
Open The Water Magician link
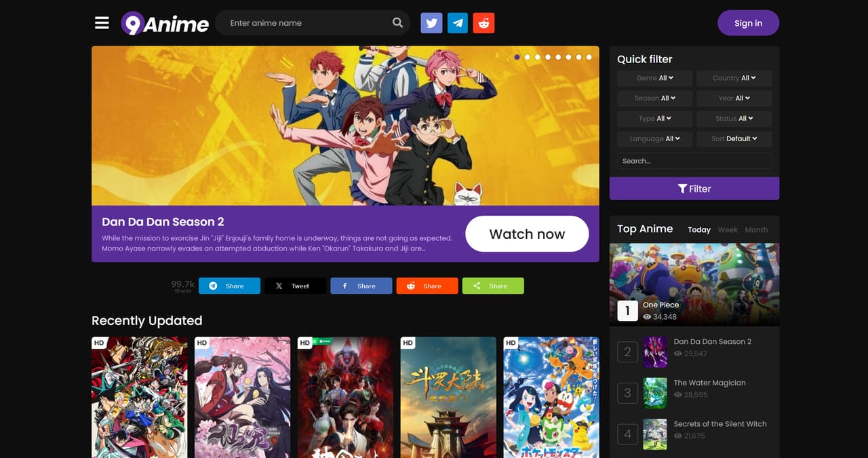(709, 383)
